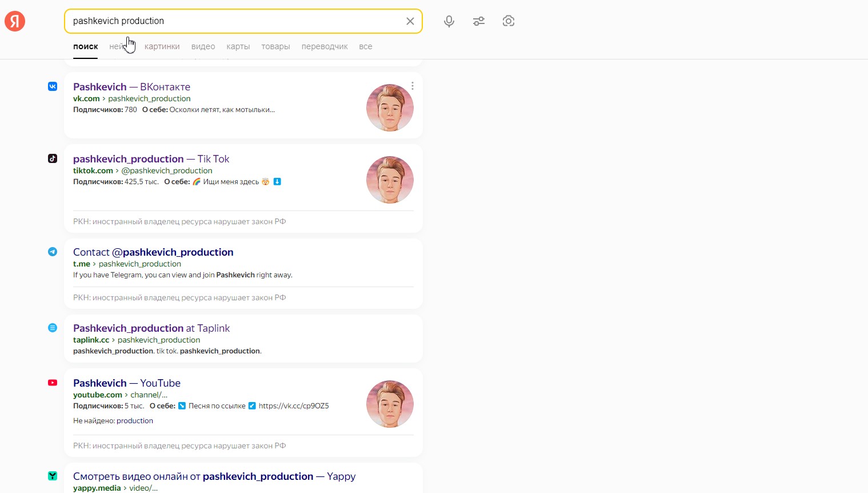Click the 'production' not-found link
This screenshot has width=868, height=493.
pos(135,421)
